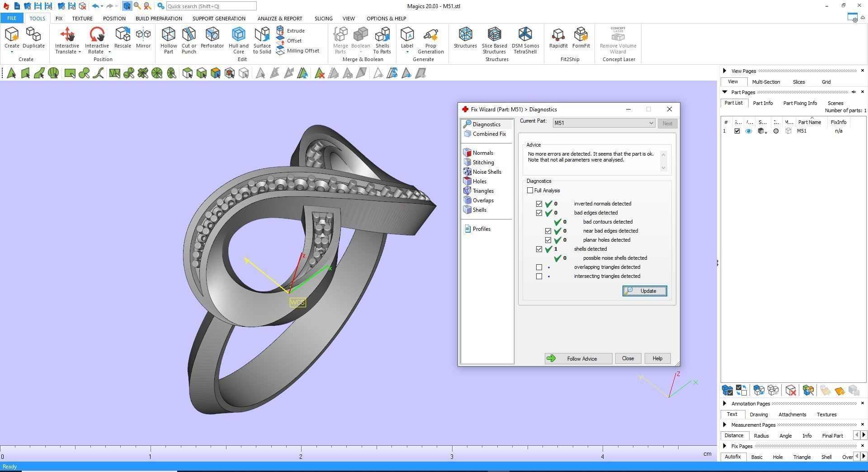This screenshot has width=868, height=472.
Task: Open Prop Generation tool
Action: (x=430, y=40)
